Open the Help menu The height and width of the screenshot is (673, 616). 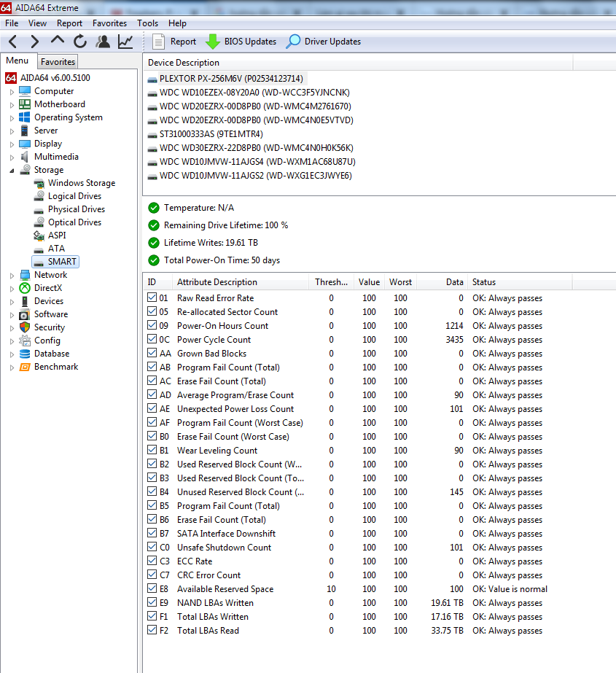click(x=177, y=23)
